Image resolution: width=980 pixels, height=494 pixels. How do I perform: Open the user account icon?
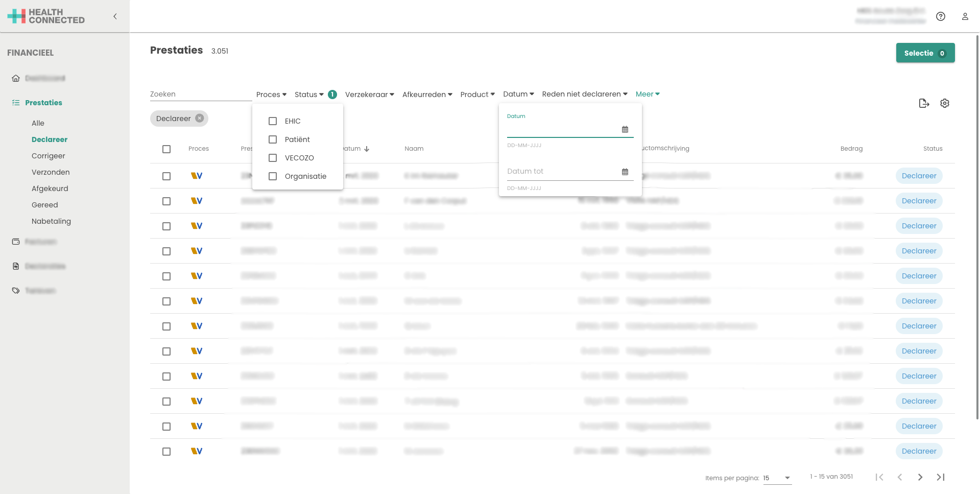coord(965,16)
